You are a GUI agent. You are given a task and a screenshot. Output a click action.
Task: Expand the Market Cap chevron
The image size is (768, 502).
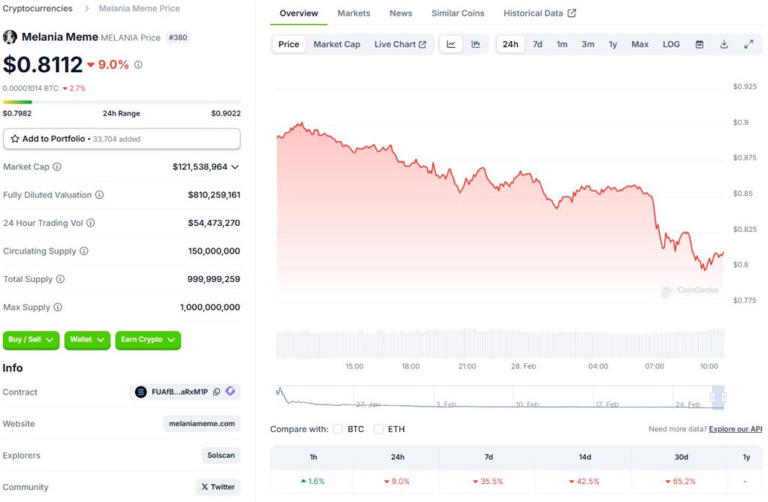coord(235,167)
